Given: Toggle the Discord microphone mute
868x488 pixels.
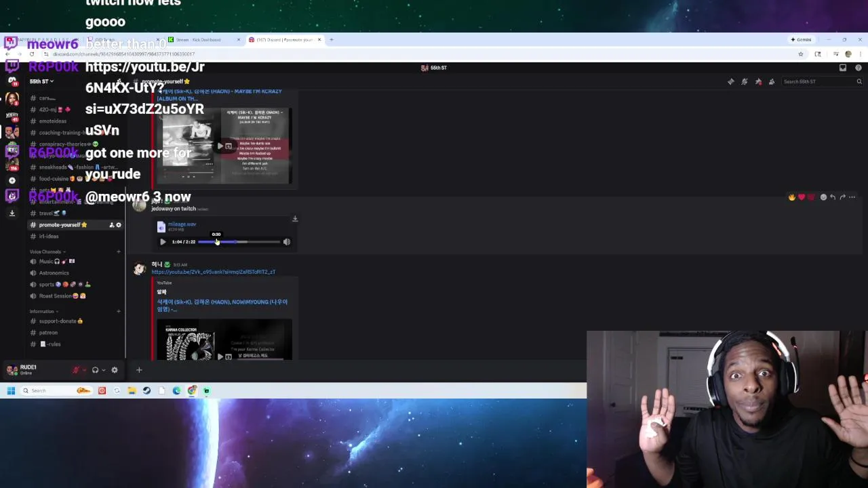Looking at the screenshot, I should (x=76, y=370).
